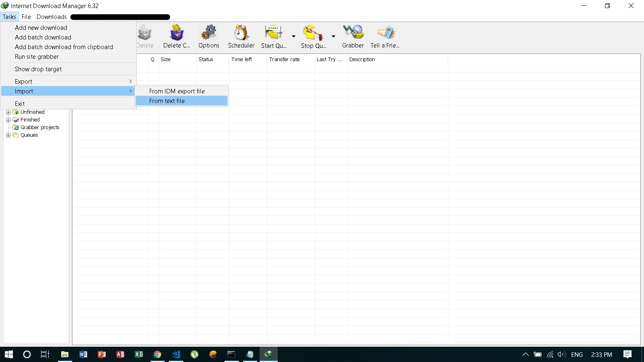This screenshot has height=362, width=644.
Task: Expand the Finished category in sidebar
Action: (x=8, y=119)
